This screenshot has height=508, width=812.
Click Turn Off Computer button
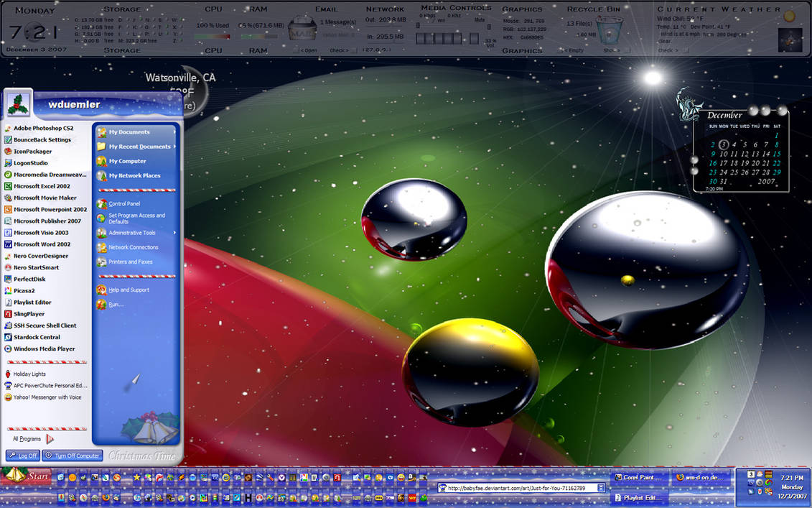click(73, 456)
